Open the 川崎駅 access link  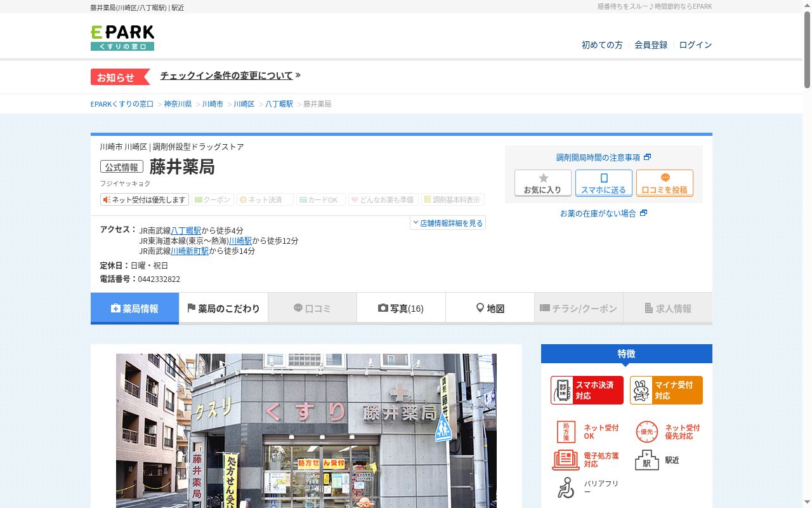tap(240, 241)
